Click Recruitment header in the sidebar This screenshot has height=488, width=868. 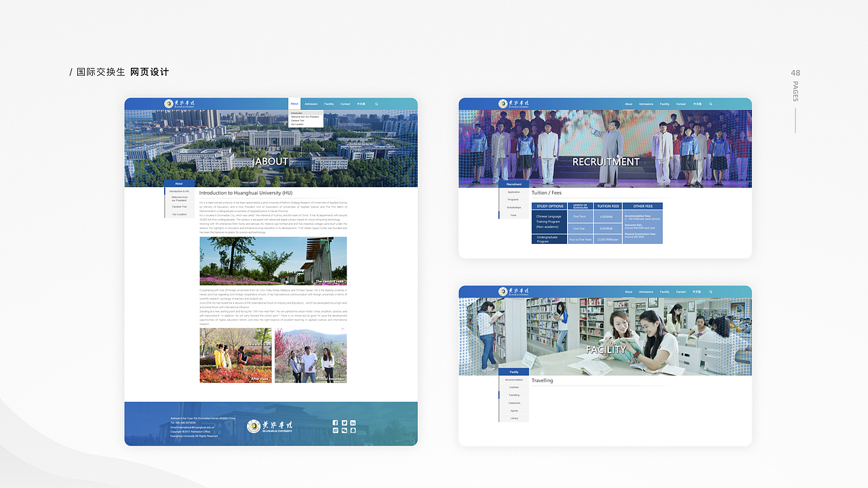514,184
